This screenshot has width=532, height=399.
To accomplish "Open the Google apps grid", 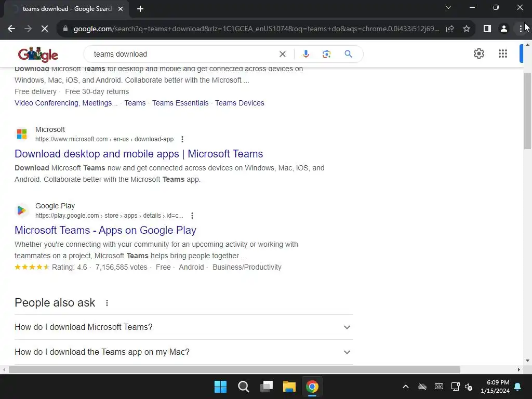I will 503,54.
